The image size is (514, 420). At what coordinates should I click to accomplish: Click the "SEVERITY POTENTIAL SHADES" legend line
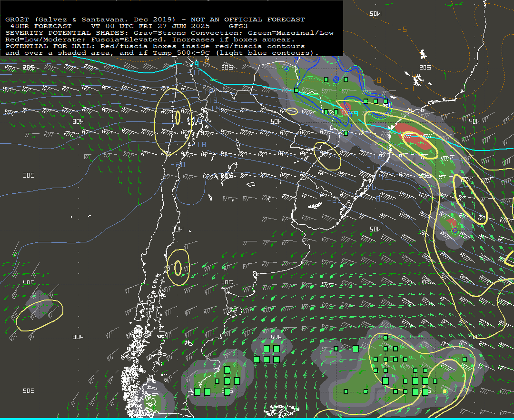tap(169, 33)
